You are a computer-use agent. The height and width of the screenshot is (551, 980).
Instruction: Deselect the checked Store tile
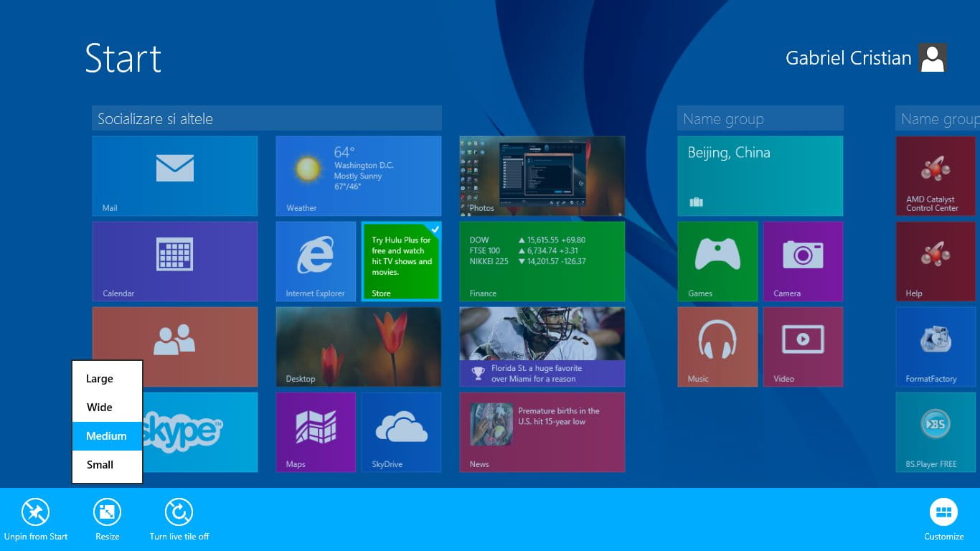401,261
